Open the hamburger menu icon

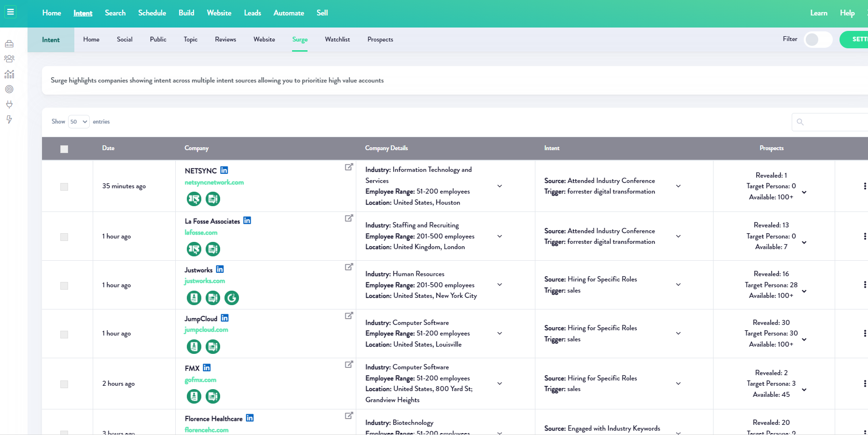click(10, 12)
